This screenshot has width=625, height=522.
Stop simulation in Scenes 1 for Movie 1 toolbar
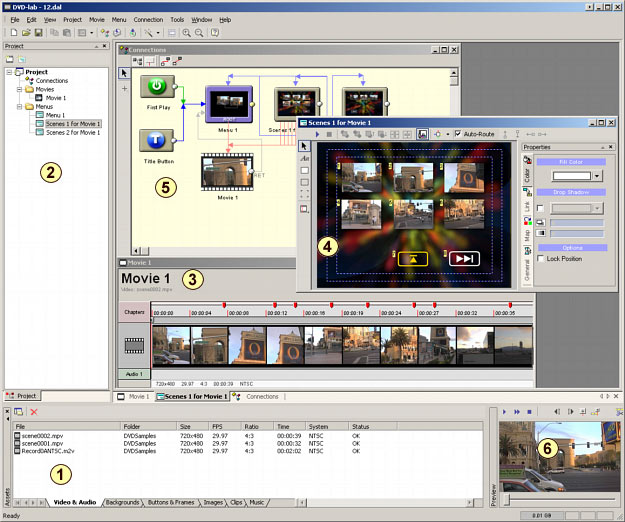coord(329,134)
